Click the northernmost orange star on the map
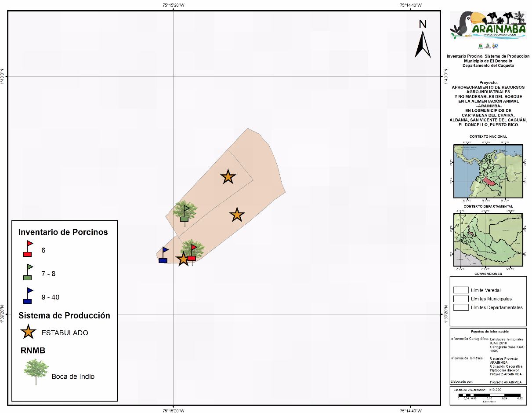The width and height of the screenshot is (532, 413). pyautogui.click(x=228, y=177)
